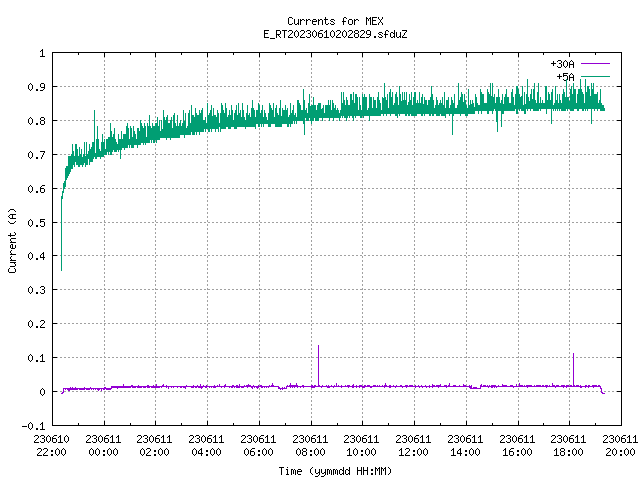The height and width of the screenshot is (480, 640).
Task: Click the y-axis label 'Current (A)'
Action: [x=12, y=240]
